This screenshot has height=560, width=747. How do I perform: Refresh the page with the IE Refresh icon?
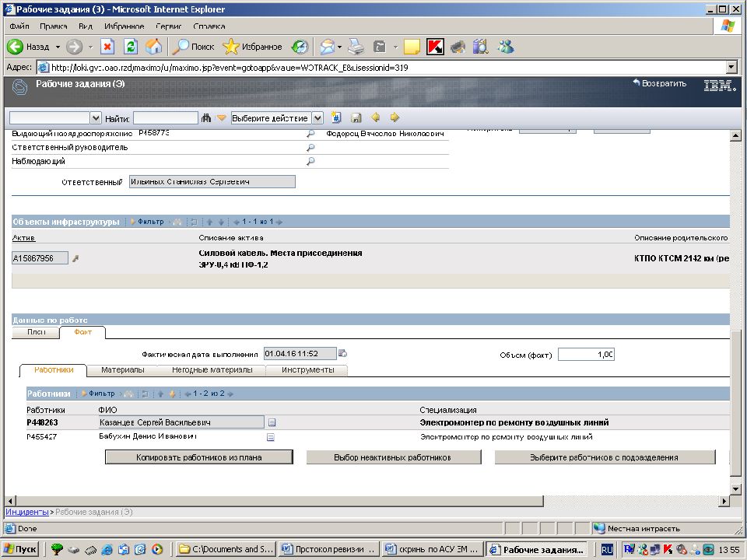click(x=130, y=47)
